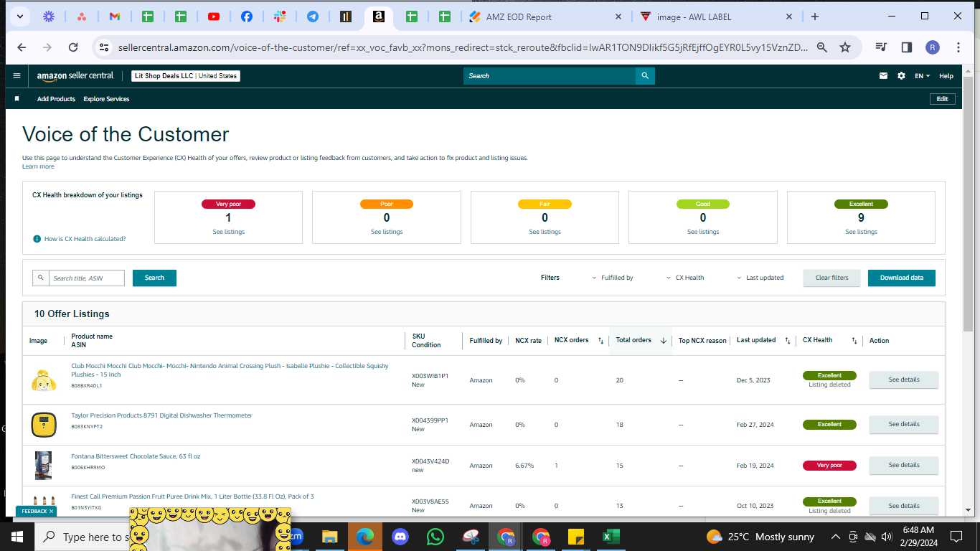Screen dimensions: 980x551
Task: Click the Clear filters button
Action: coord(831,278)
